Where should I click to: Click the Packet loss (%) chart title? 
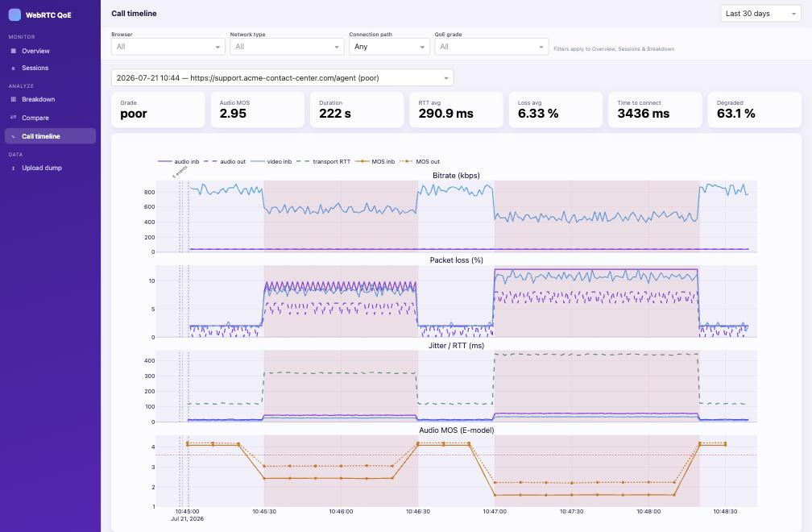(x=456, y=260)
